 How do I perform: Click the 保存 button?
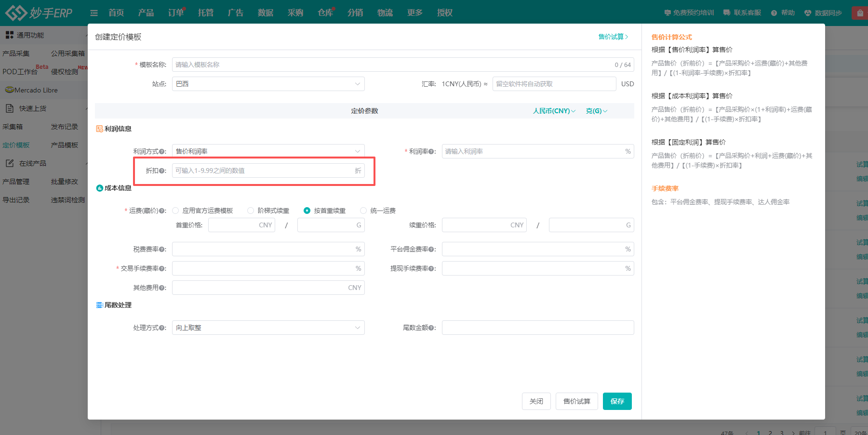click(x=617, y=401)
